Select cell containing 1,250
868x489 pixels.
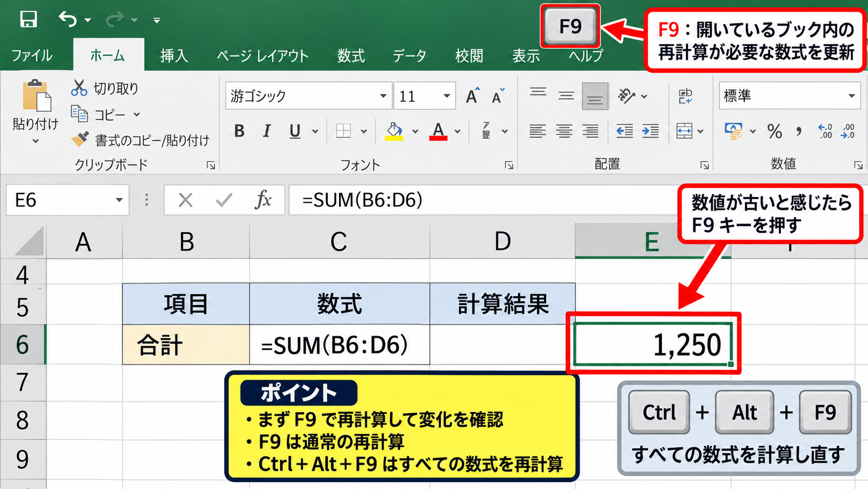[653, 345]
